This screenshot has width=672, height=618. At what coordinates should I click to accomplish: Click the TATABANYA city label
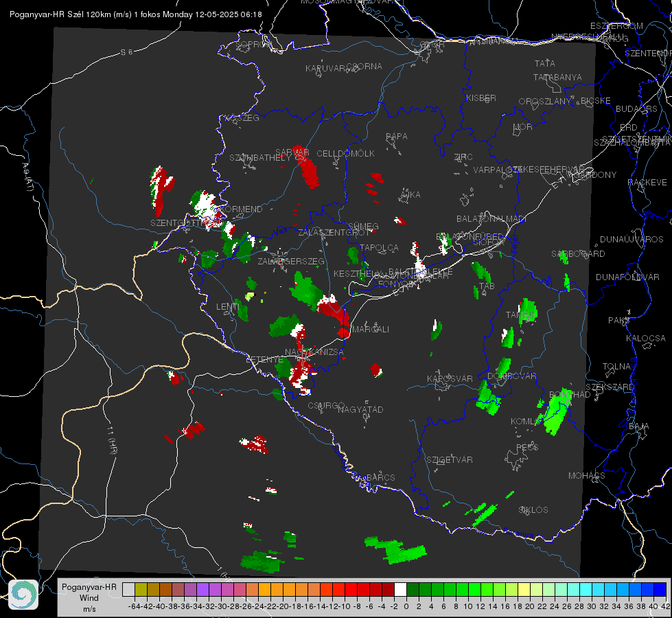557,77
